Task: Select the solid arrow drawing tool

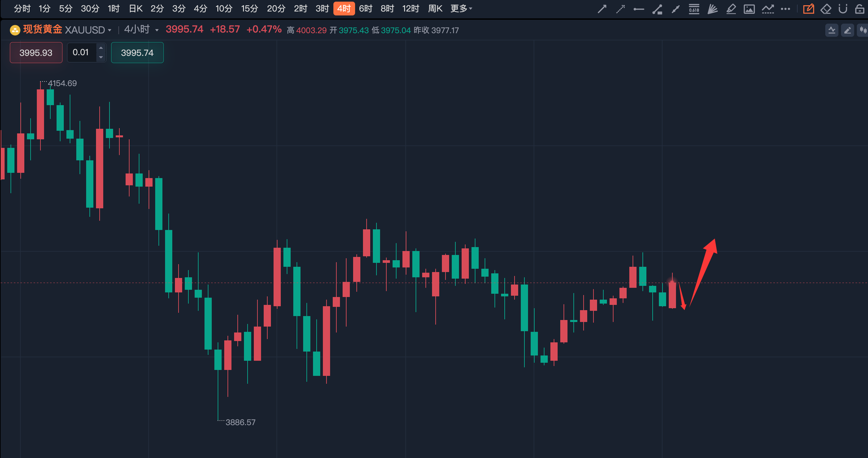Action: [602, 9]
